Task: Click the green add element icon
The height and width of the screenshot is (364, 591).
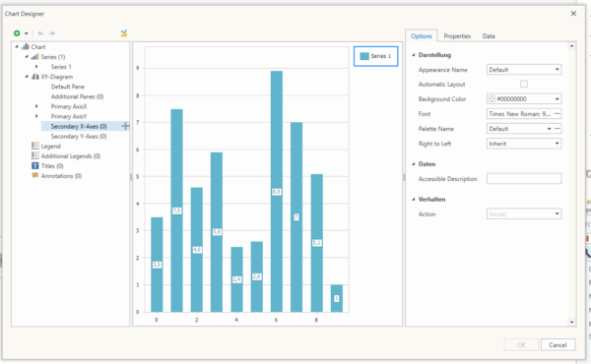Action: (17, 33)
